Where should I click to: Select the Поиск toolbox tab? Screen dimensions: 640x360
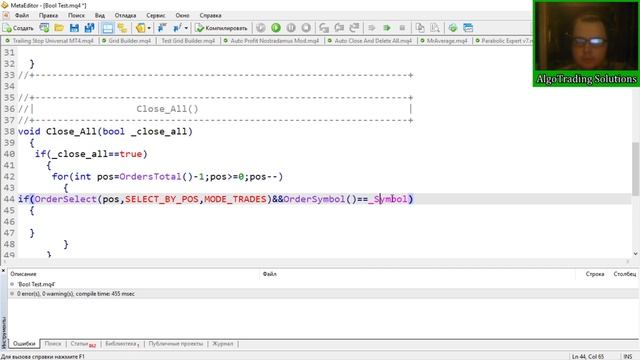pos(53,344)
